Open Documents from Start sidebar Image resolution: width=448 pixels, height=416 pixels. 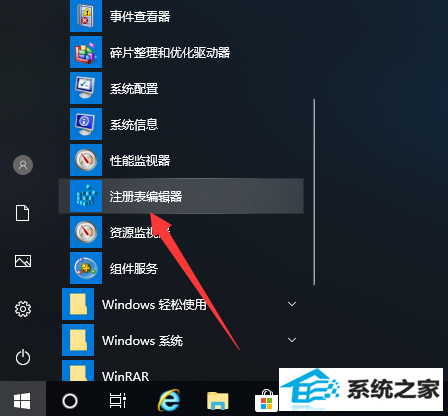(23, 213)
